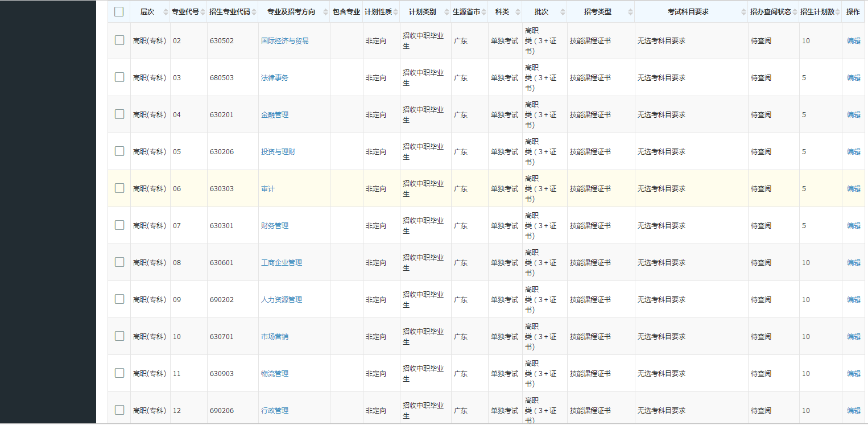Click 编辑 for the 工商企业管理 row
This screenshot has height=425, width=868.
pos(854,263)
